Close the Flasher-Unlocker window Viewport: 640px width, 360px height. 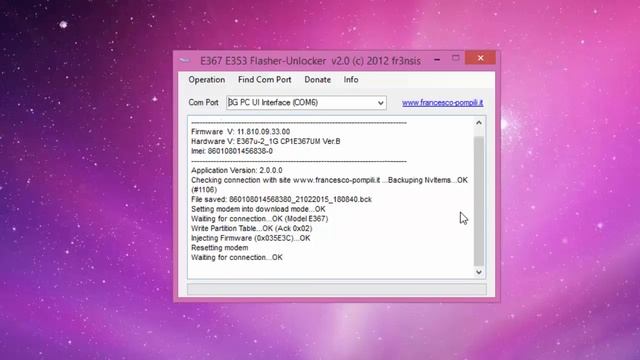(480, 58)
